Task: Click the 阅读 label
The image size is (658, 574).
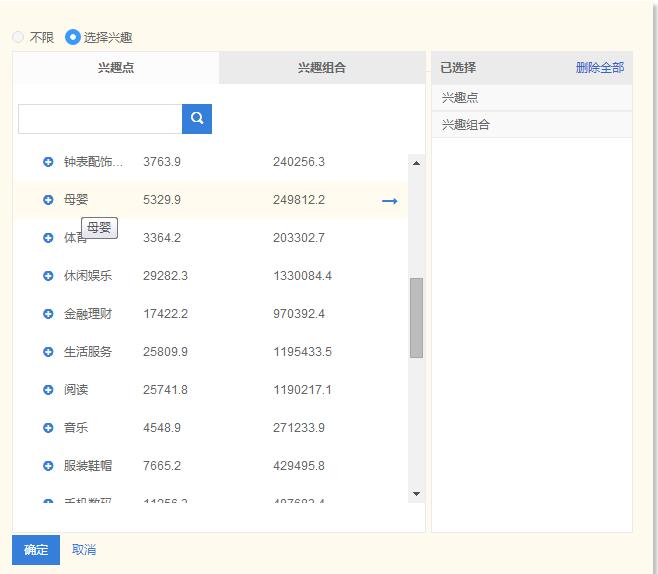Action: pos(76,390)
